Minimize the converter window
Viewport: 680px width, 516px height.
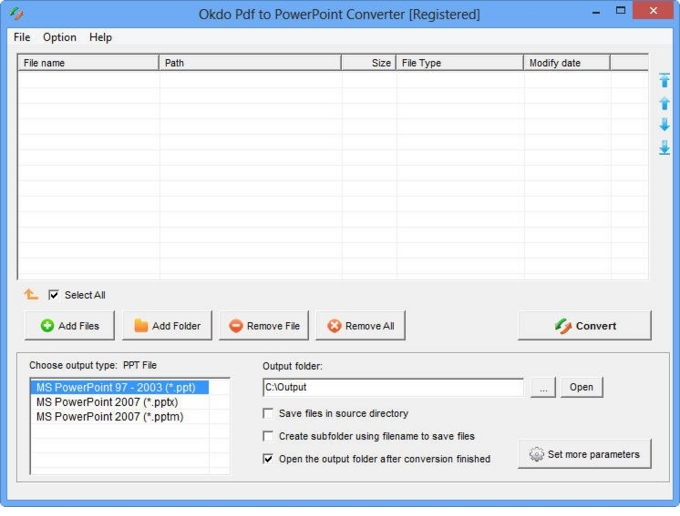596,11
